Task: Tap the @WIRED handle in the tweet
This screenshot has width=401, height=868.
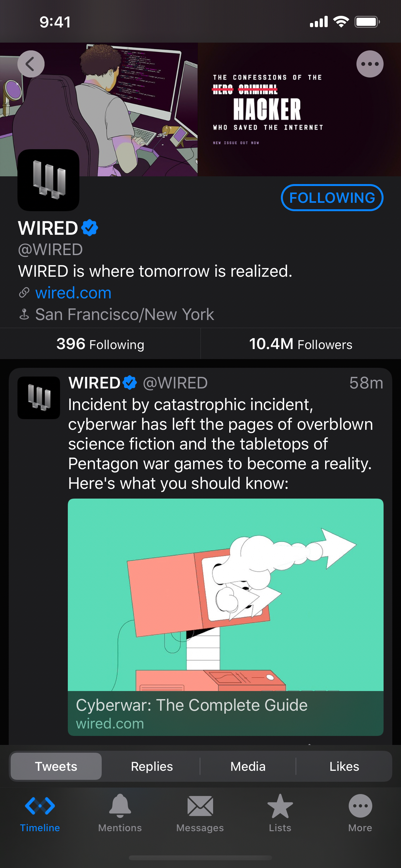Action: (175, 383)
